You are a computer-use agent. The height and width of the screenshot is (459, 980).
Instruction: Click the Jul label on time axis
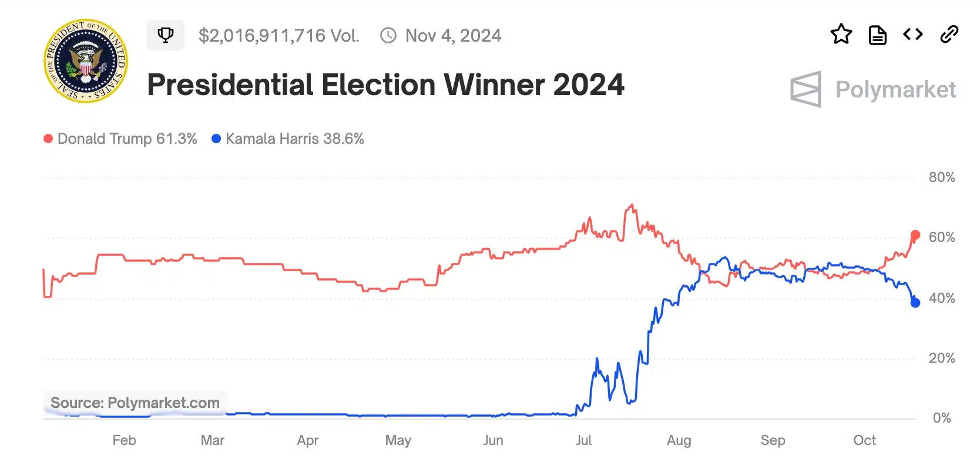(583, 440)
